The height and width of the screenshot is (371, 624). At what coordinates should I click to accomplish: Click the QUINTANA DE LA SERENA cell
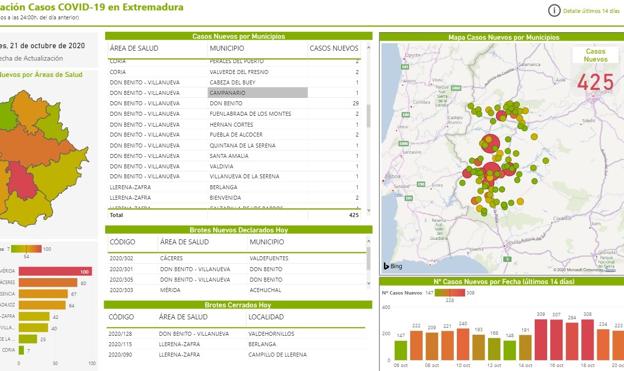point(242,145)
